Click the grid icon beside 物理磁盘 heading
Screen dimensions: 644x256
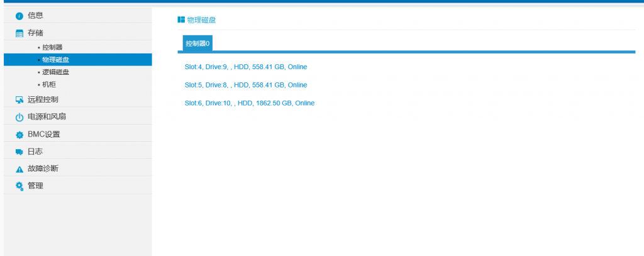(181, 20)
